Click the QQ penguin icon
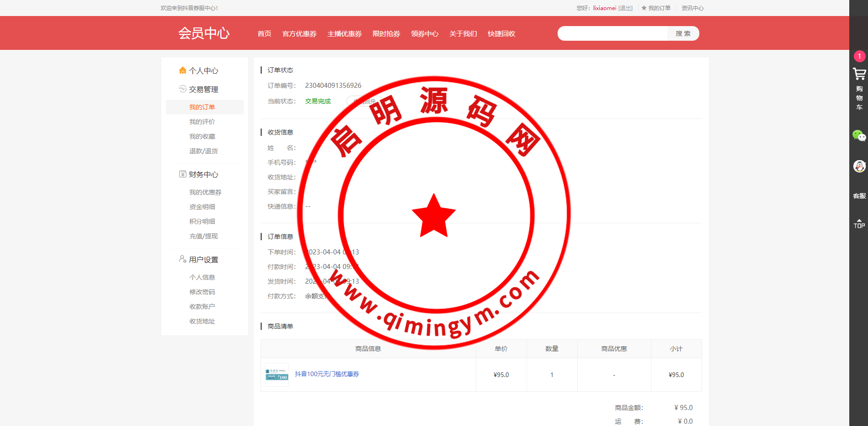The width and height of the screenshot is (868, 426). point(859,166)
